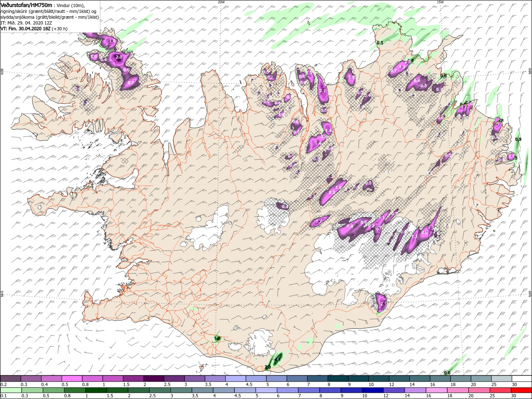Click the crimson 25 swatch in lower legend row
The width and height of the screenshot is (532, 399).
[x=500, y=390]
